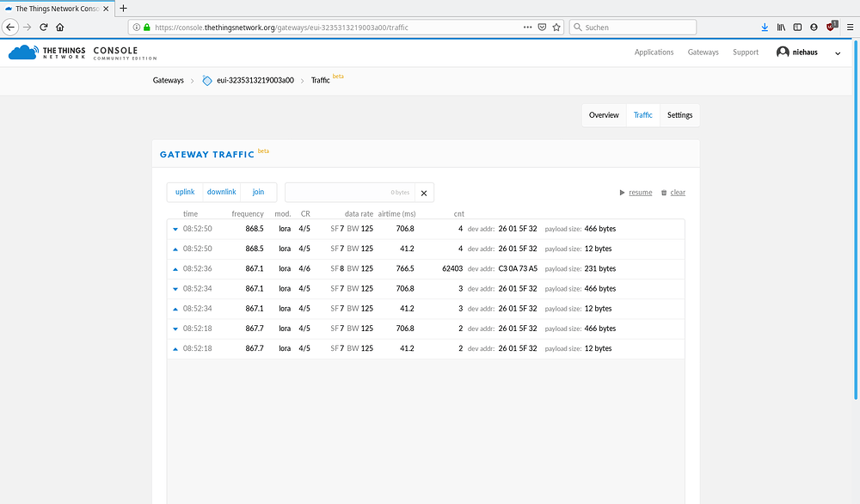Viewport: 860px width, 504px height.
Task: Open eui-3235313219003a00 breadcrumb link
Action: pos(255,81)
